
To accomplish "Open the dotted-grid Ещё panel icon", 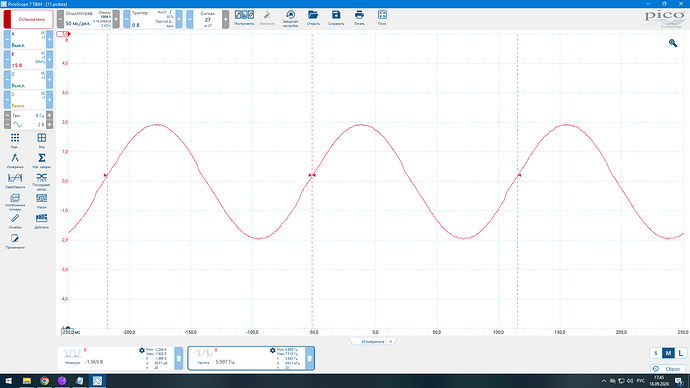I will point(15,140).
